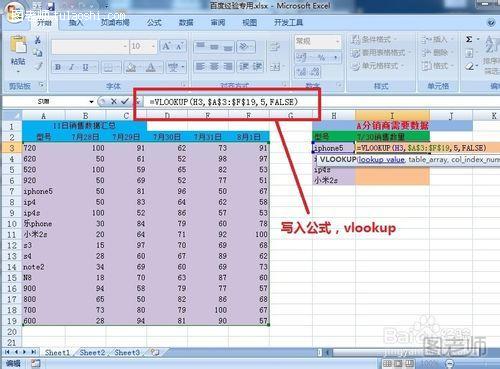
Task: Confirm formula with checkmark icon
Action: tap(125, 101)
